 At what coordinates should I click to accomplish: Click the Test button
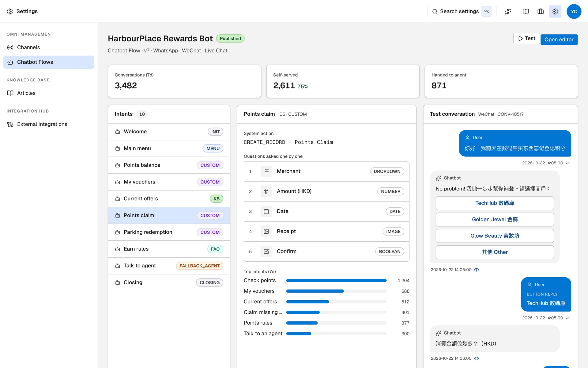pyautogui.click(x=526, y=39)
